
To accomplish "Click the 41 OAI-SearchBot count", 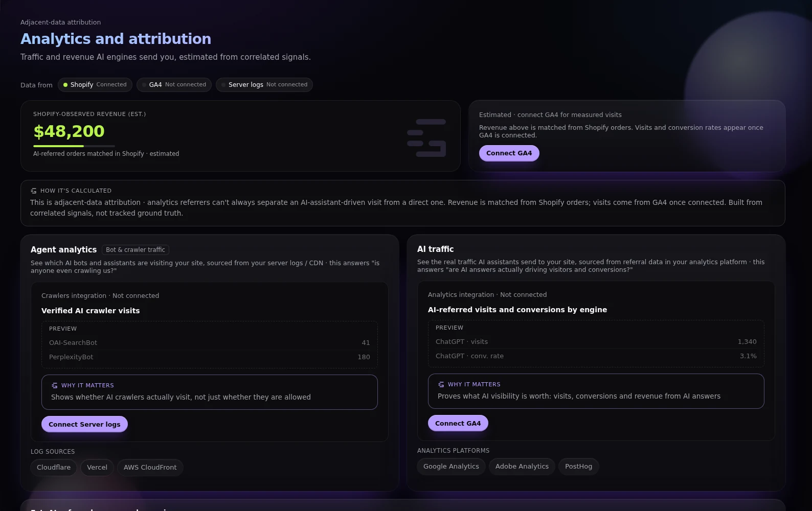I will pos(366,343).
